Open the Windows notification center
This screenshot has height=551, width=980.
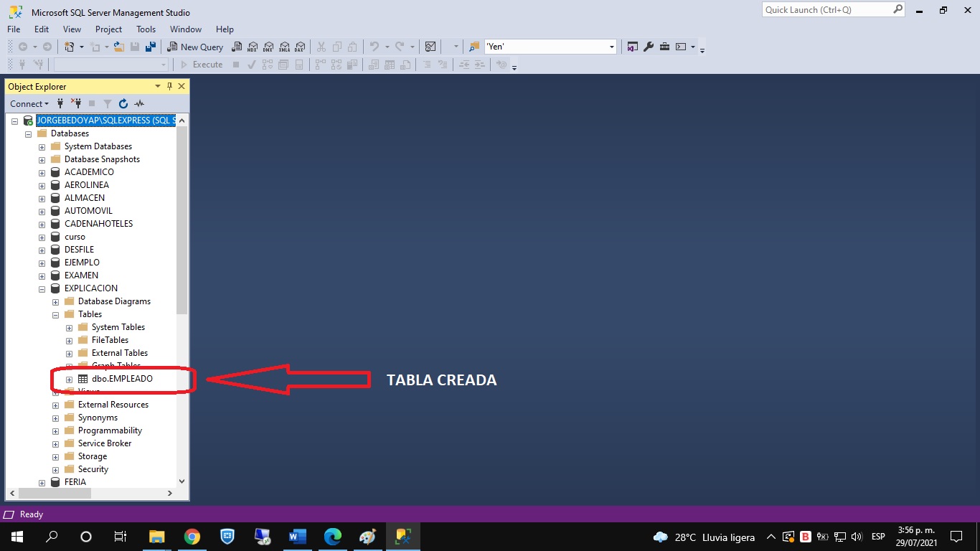956,537
